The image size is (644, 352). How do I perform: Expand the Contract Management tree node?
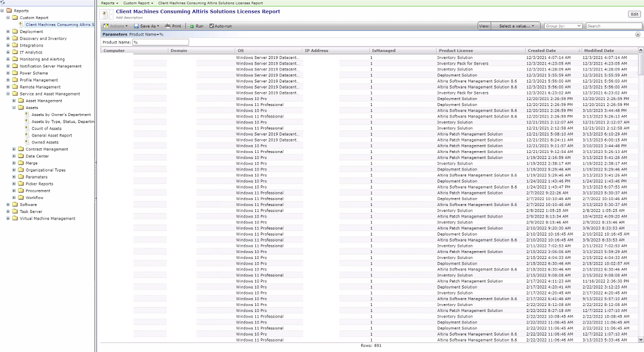[14, 149]
